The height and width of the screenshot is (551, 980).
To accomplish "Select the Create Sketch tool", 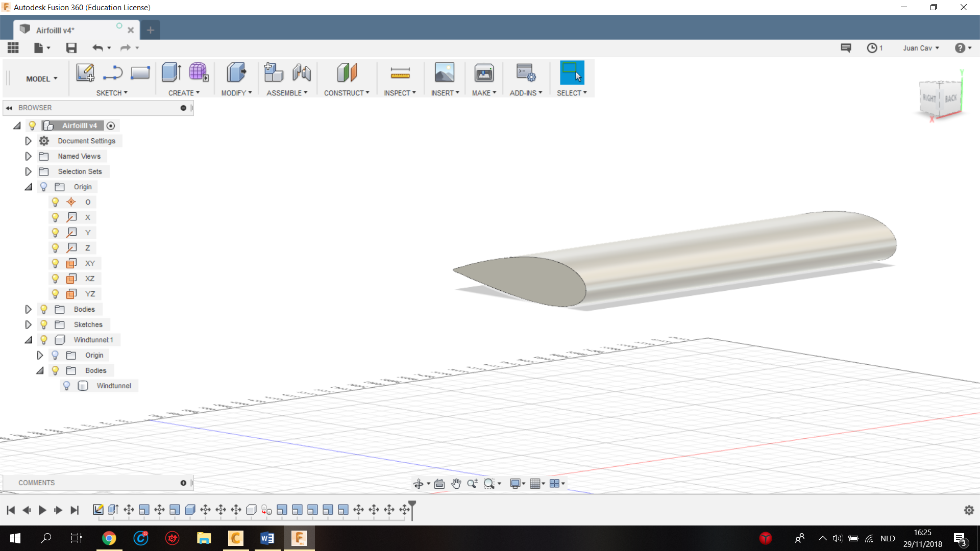I will [85, 72].
